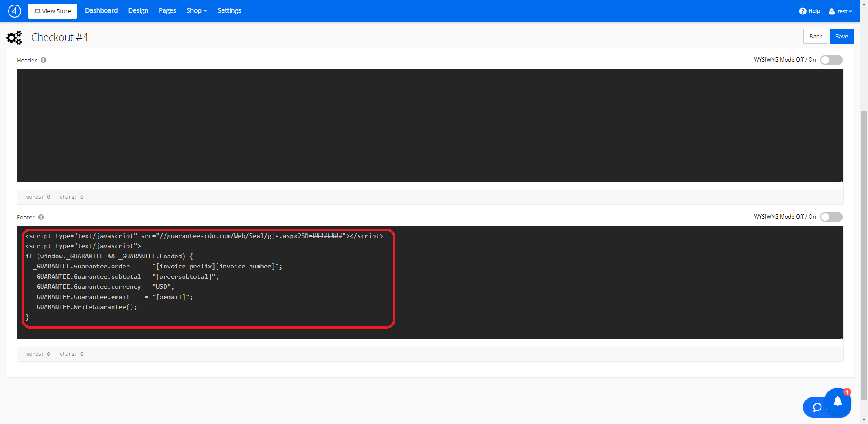Open the Design menu
868x424 pixels.
click(138, 10)
